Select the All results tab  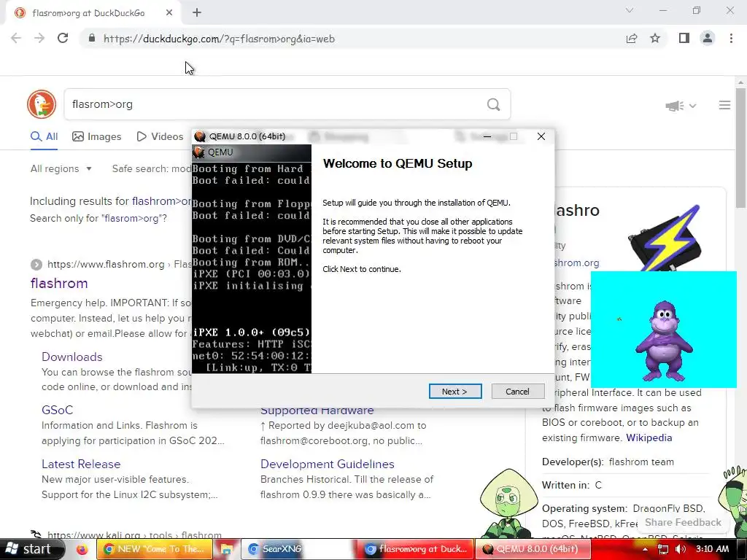[44, 136]
